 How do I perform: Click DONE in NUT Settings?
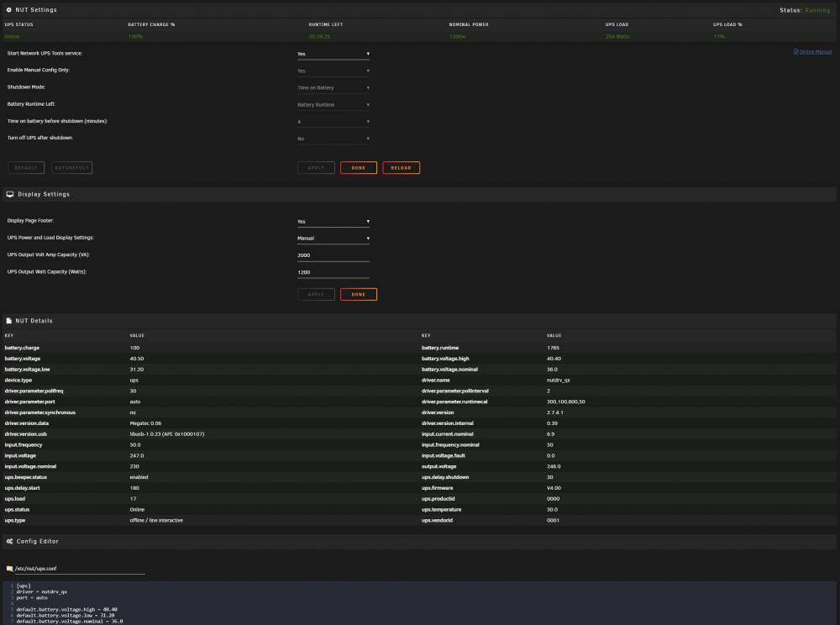pos(359,168)
